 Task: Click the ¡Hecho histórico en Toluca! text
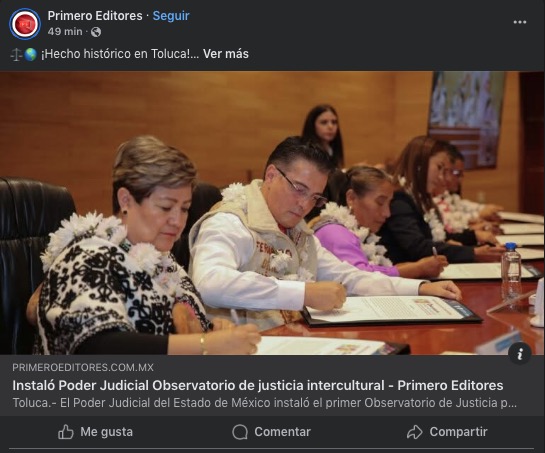[120, 54]
